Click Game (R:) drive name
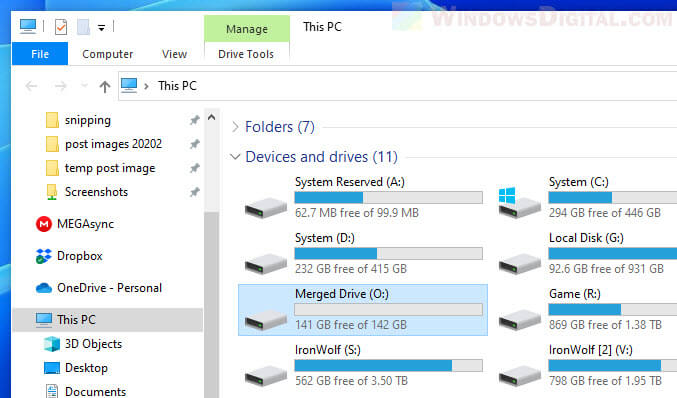The image size is (677, 398). pyautogui.click(x=575, y=294)
